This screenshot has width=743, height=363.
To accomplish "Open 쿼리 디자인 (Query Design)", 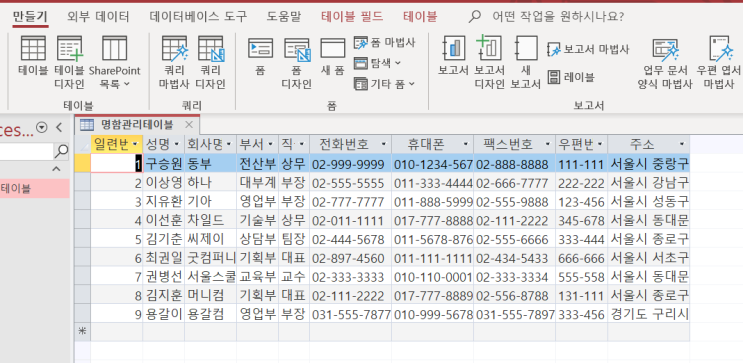I will pyautogui.click(x=210, y=63).
